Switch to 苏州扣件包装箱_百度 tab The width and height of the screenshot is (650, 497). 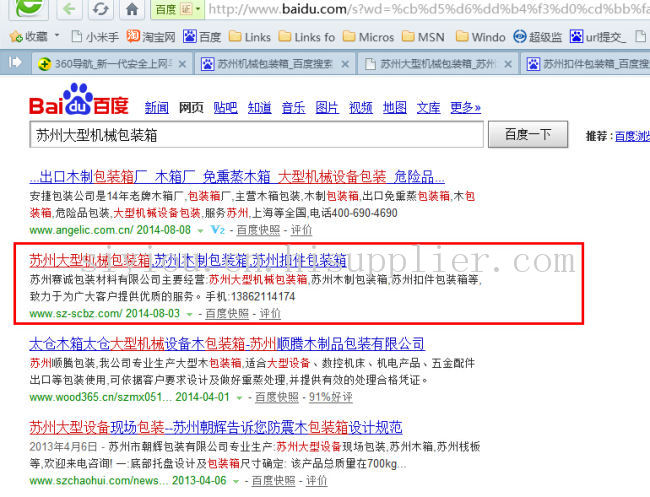pyautogui.click(x=586, y=64)
